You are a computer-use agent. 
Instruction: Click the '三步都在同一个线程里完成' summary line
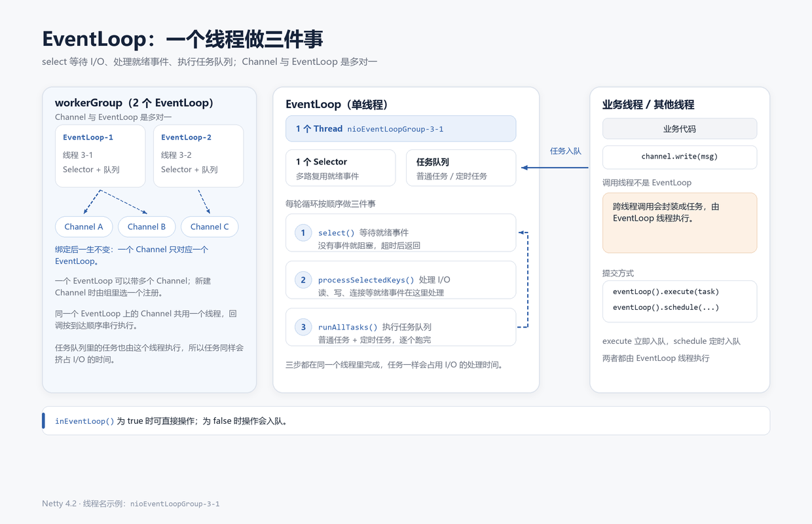point(394,365)
